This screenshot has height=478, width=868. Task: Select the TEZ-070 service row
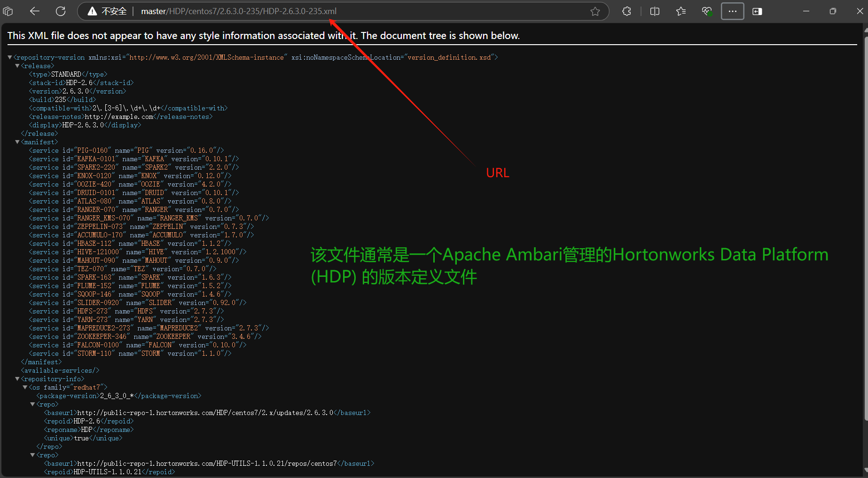(x=123, y=269)
